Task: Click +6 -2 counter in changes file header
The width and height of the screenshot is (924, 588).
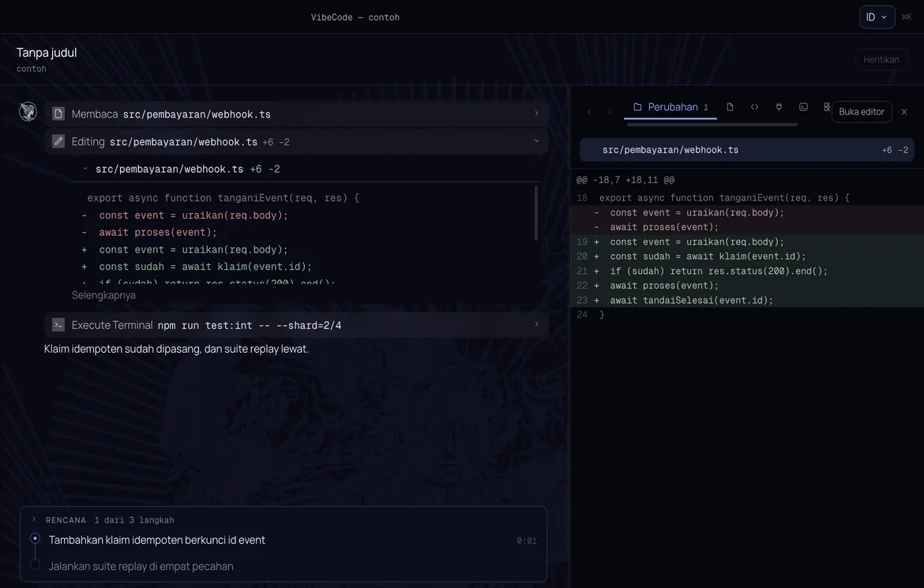Action: [895, 150]
